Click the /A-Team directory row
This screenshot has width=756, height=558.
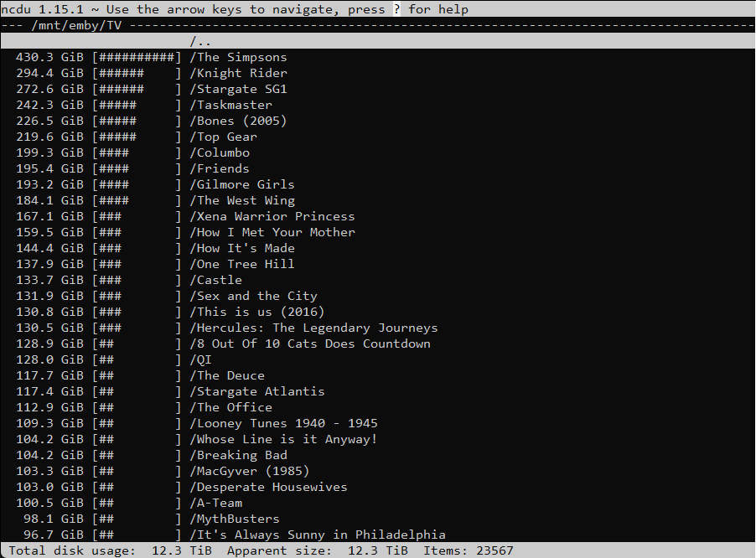pos(377,503)
